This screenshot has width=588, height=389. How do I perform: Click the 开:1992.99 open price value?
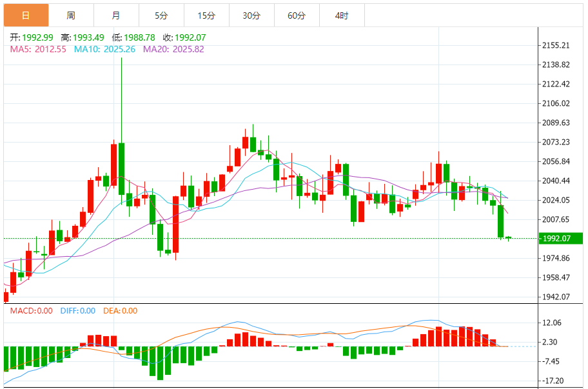click(x=32, y=37)
